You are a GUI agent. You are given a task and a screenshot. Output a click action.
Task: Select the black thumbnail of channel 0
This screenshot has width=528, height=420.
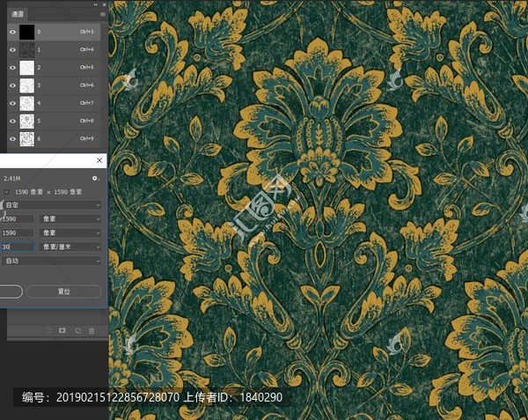point(27,32)
